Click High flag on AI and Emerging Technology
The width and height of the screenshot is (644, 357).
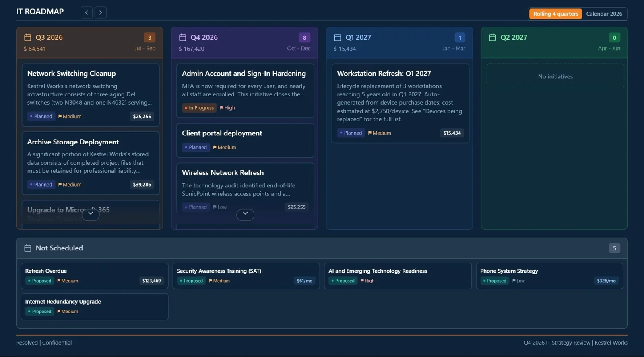(x=367, y=281)
